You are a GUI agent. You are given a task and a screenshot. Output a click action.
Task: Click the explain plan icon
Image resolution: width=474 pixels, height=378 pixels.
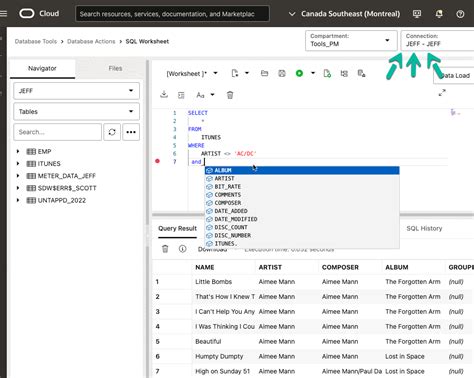[344, 73]
